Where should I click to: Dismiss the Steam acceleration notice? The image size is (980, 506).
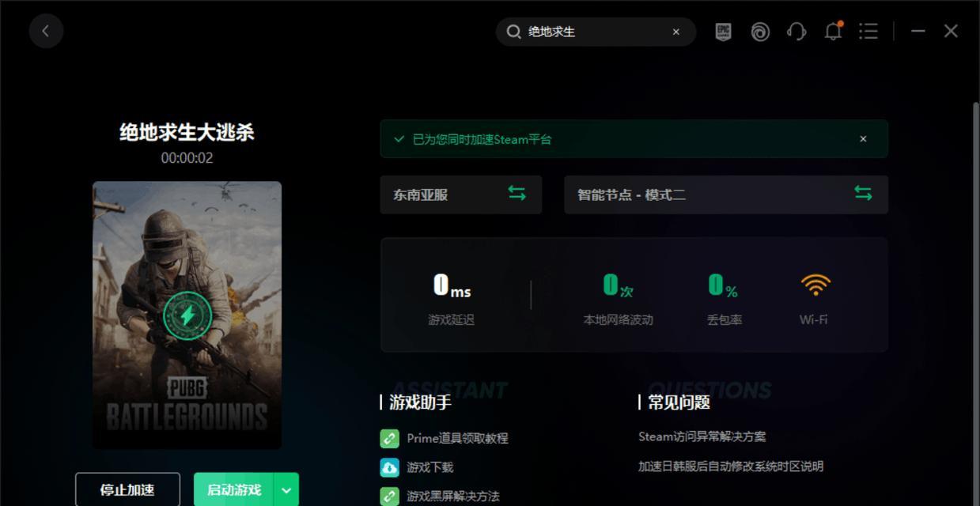coord(863,139)
